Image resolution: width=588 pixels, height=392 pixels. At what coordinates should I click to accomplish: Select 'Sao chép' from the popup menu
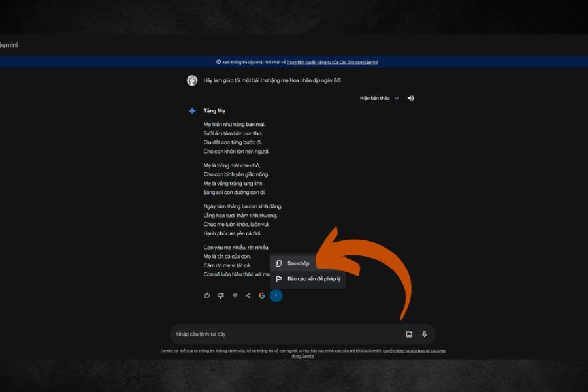(x=298, y=263)
